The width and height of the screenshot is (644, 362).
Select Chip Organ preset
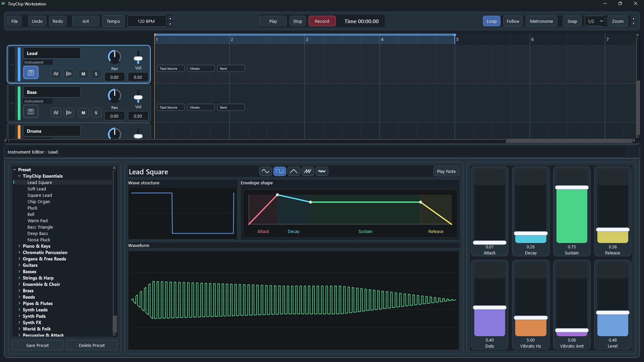pyautogui.click(x=39, y=201)
